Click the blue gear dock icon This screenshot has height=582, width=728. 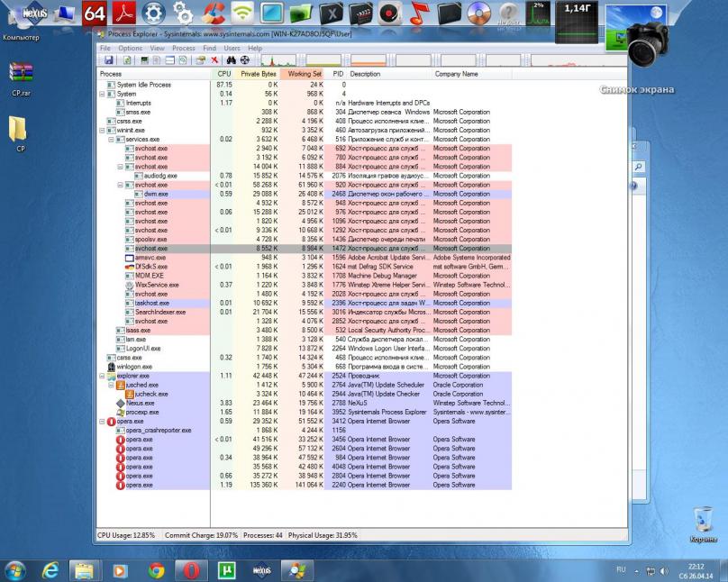[x=153, y=14]
